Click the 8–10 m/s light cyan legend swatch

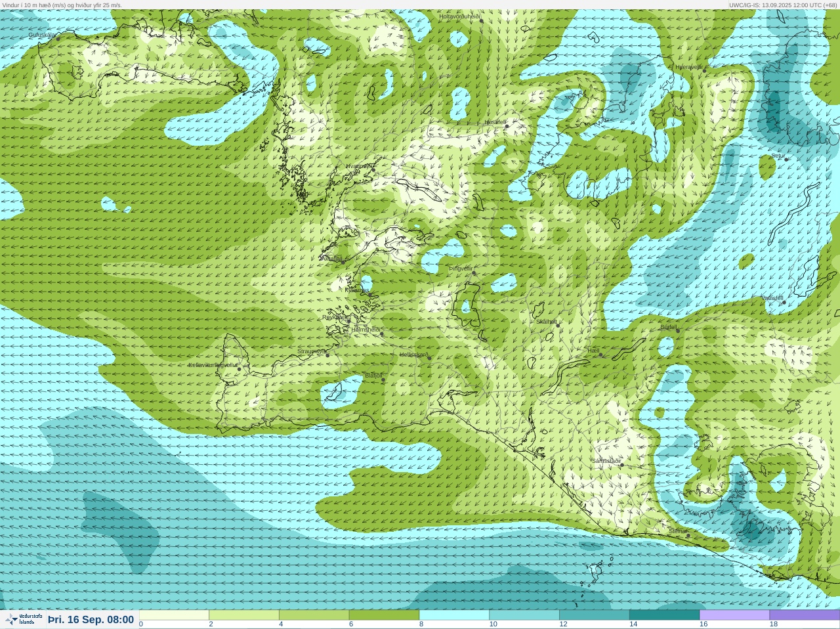pos(454,615)
